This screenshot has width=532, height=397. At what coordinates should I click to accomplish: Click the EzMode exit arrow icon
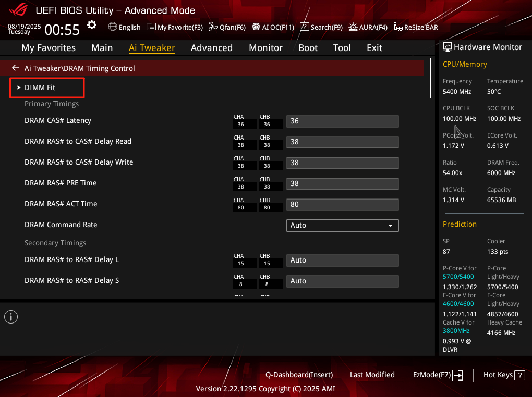pyautogui.click(x=458, y=375)
